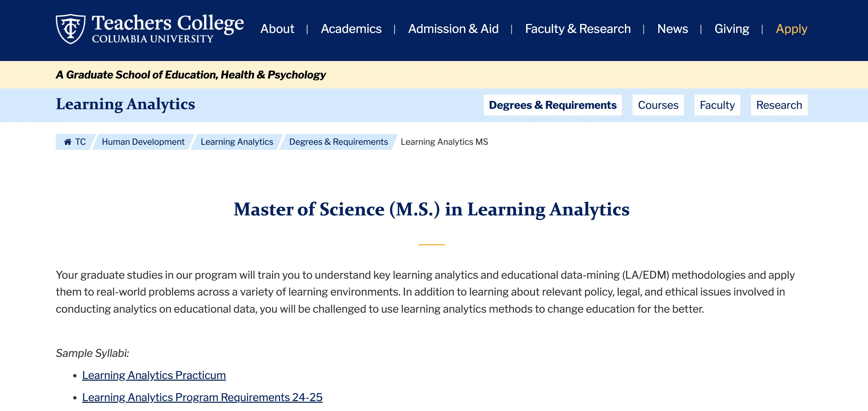Open the About menu
Image resolution: width=868 pixels, height=411 pixels.
(x=277, y=29)
